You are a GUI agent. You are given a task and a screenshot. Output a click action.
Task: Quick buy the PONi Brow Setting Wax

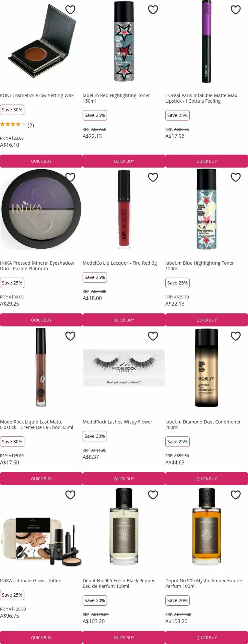(41, 161)
